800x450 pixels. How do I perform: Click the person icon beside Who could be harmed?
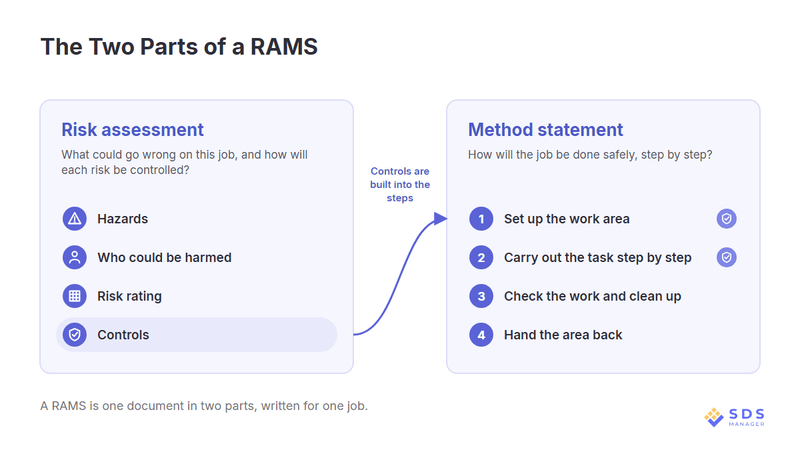coord(74,258)
